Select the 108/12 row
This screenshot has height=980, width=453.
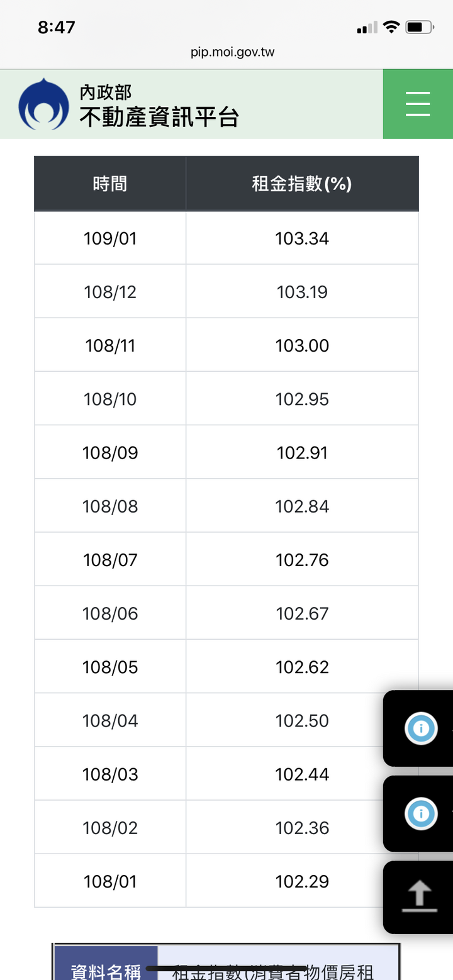tap(226, 292)
